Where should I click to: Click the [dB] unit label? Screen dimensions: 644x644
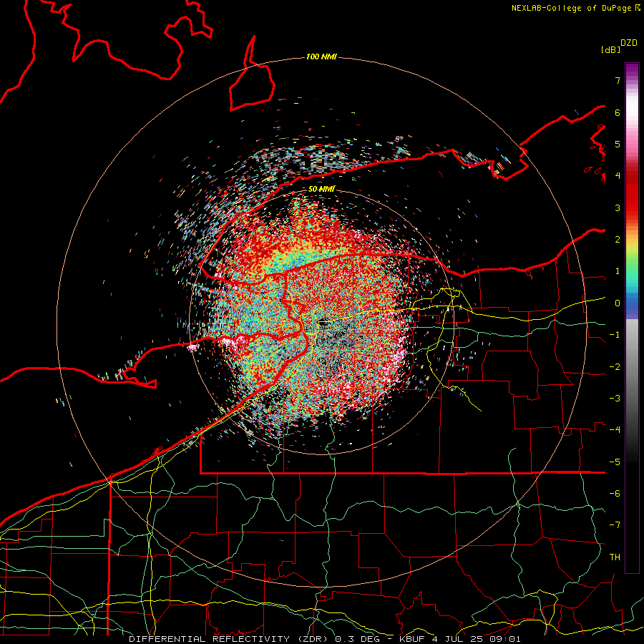(x=611, y=49)
